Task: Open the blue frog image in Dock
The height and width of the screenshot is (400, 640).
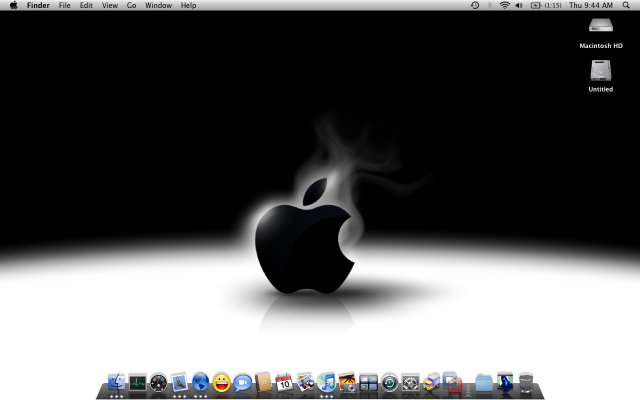Action: click(x=505, y=382)
